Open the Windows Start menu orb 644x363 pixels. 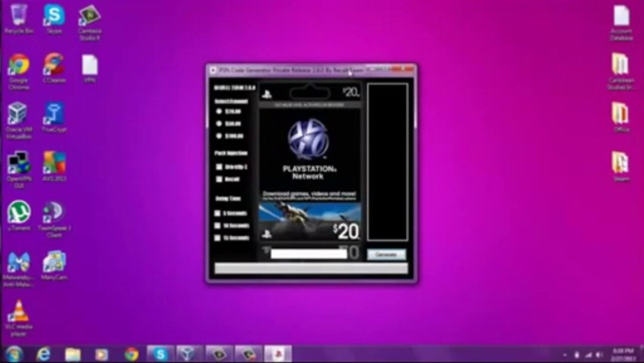[14, 354]
